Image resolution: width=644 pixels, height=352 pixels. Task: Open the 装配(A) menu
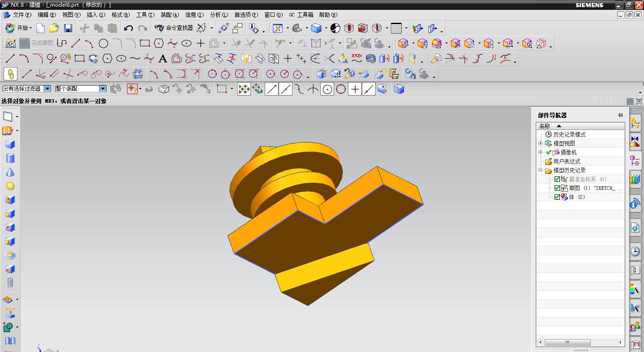tap(169, 15)
